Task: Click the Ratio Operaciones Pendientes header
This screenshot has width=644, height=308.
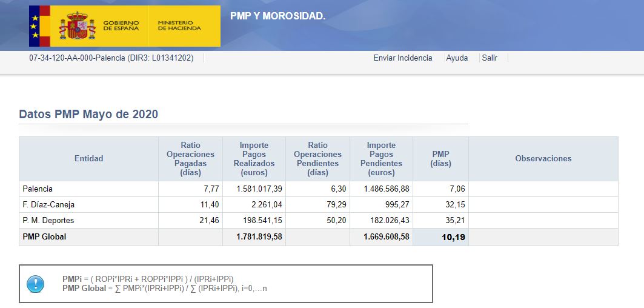Action: (317, 159)
